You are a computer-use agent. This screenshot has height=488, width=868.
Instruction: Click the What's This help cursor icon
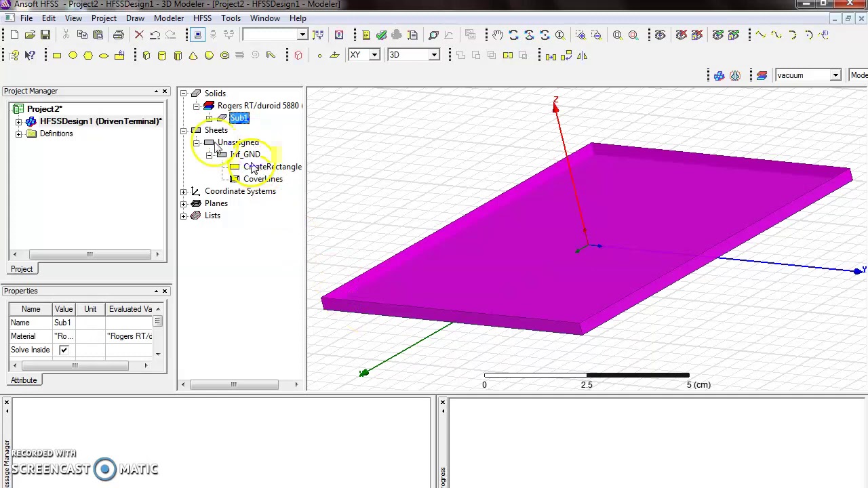30,56
